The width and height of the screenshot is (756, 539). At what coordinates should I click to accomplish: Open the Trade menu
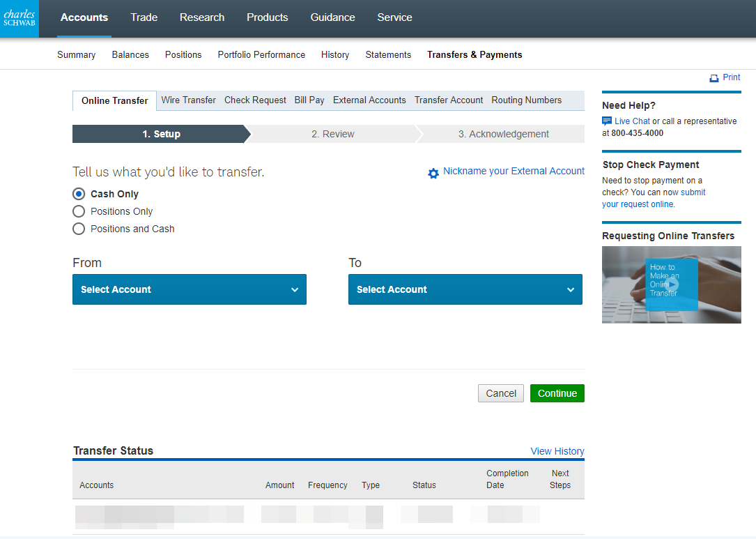pyautogui.click(x=144, y=17)
